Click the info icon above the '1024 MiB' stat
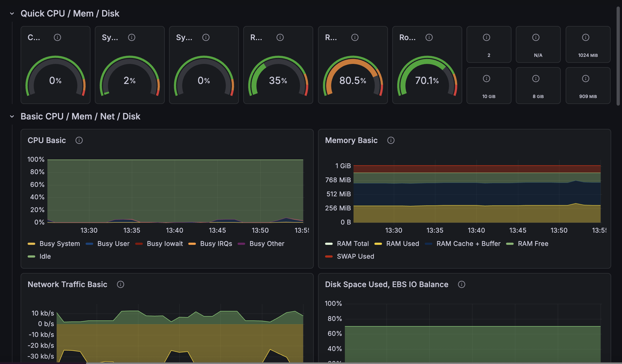622x364 pixels. [586, 37]
